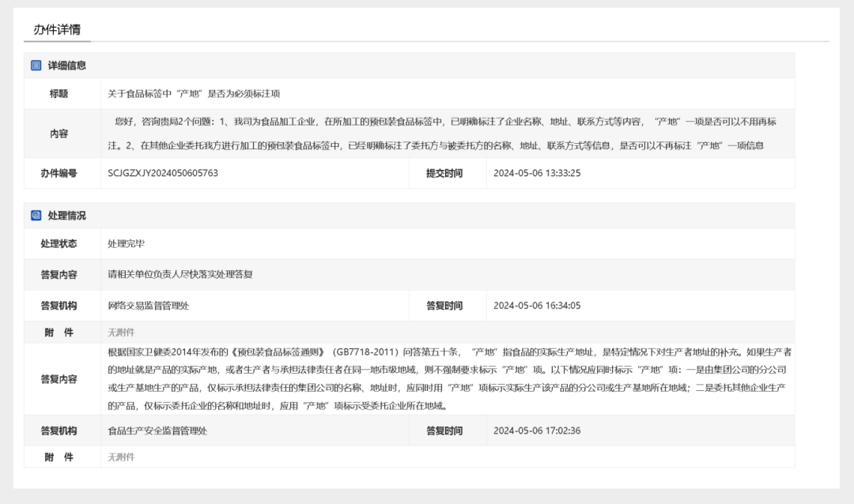The height and width of the screenshot is (504, 854).
Task: Click the 答复机构 label beside 网络交易监督管理处
Action: [x=59, y=306]
